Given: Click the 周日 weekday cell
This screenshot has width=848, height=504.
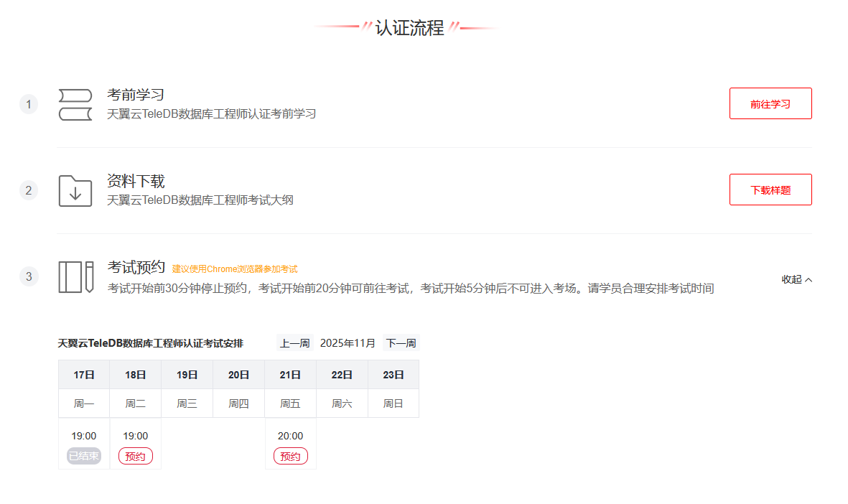Looking at the screenshot, I should [x=393, y=403].
